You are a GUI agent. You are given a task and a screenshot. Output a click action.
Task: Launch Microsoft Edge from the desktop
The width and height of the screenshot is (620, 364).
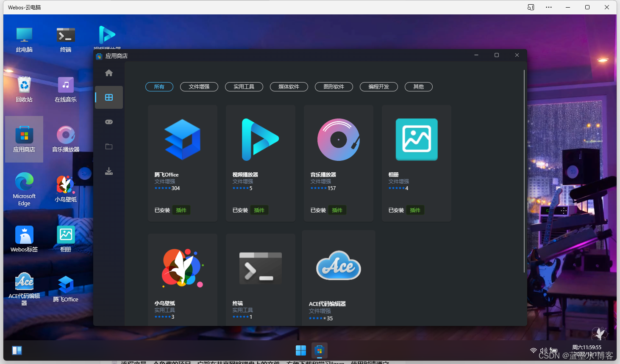(24, 189)
